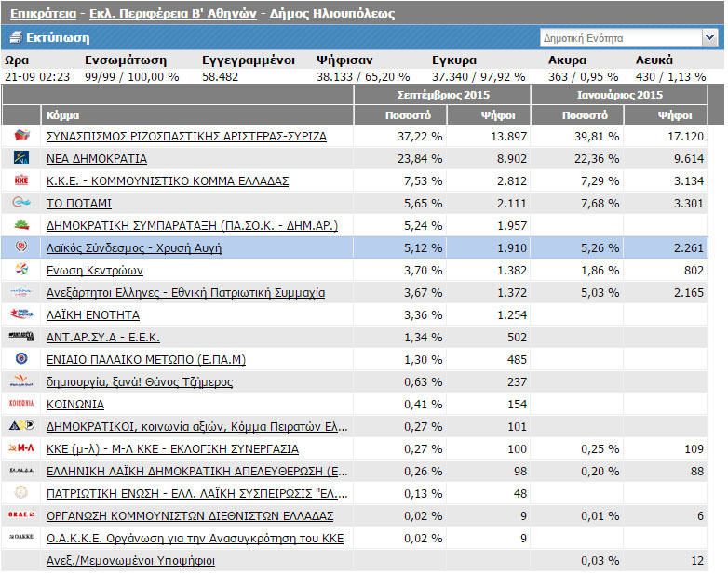Viewport: 728px width, 574px height.
Task: Click the Σεπτέμβριος 2015 column group header
Action: [442, 95]
